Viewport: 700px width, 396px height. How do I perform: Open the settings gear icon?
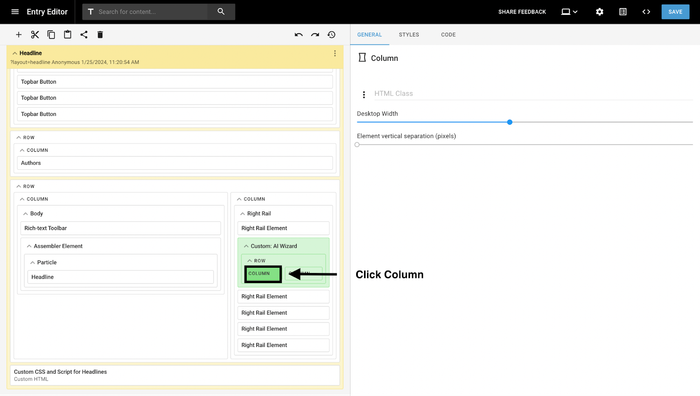[x=600, y=12]
